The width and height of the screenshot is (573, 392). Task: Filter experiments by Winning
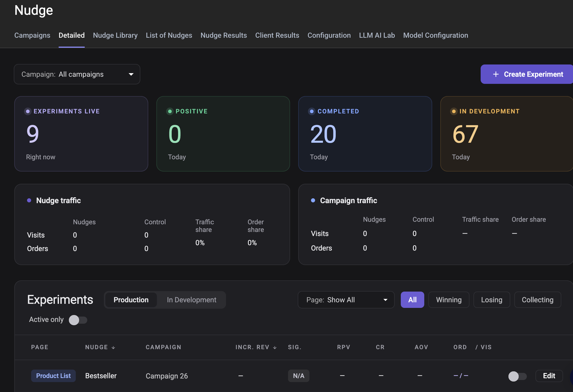point(449,300)
